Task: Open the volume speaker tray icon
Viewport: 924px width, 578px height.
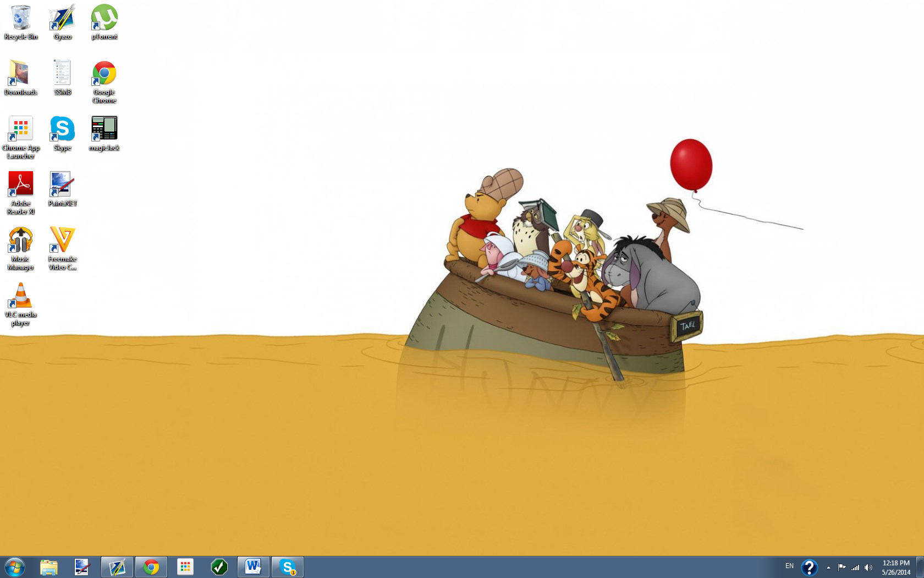Action: (x=868, y=567)
